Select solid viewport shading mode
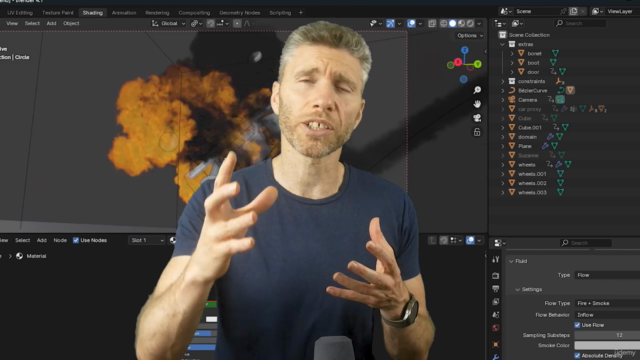Image resolution: width=640 pixels, height=360 pixels. coord(452,23)
